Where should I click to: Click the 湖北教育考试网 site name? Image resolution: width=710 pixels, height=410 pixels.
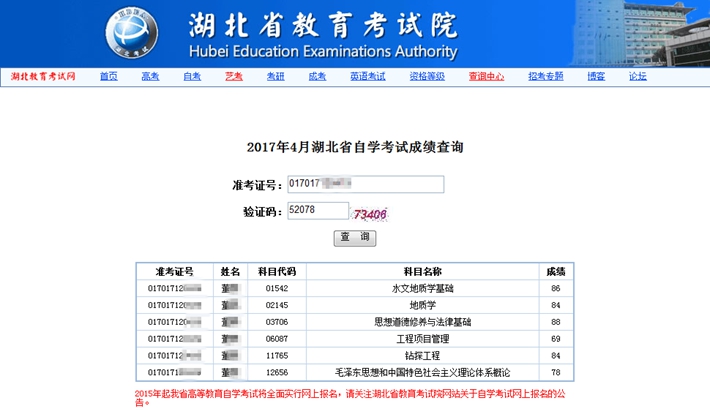[43, 76]
